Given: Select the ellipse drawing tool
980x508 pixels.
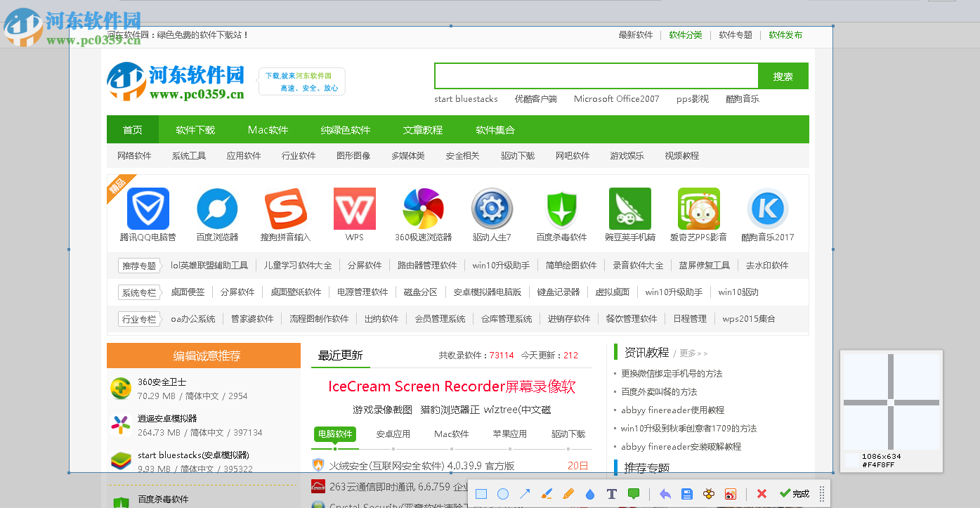Looking at the screenshot, I should point(503,494).
